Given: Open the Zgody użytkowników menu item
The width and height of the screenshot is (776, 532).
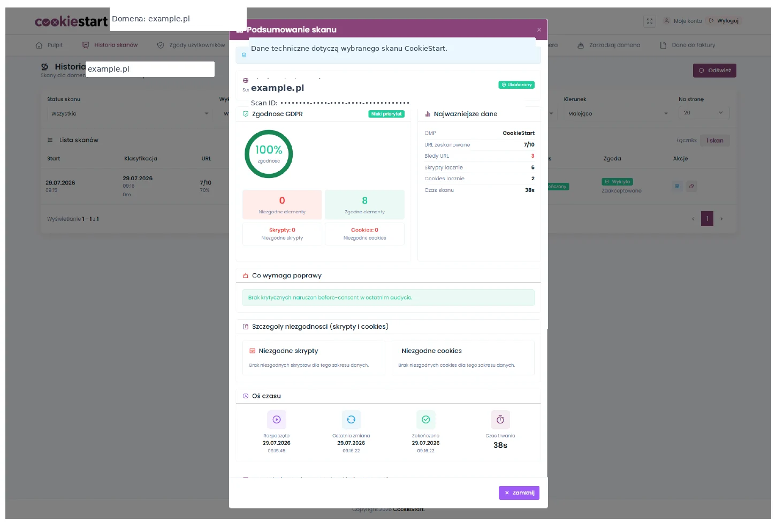Looking at the screenshot, I should [x=191, y=45].
